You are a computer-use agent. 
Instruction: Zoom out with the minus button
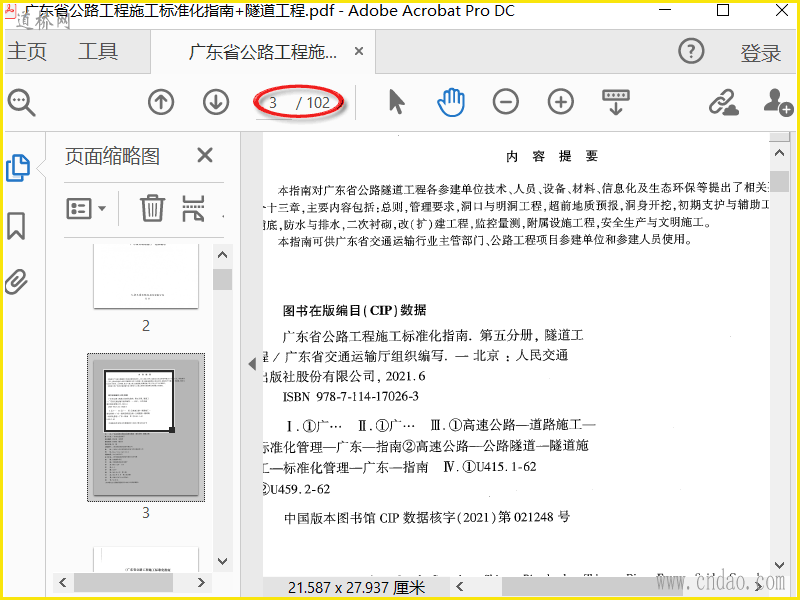506,102
